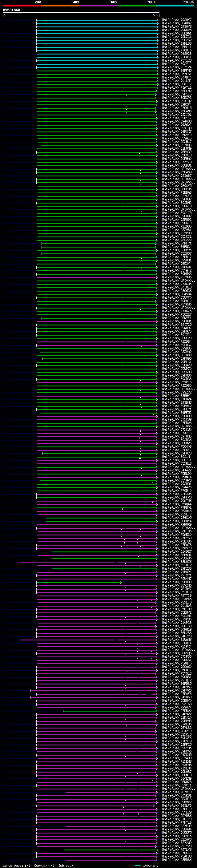The image size is (197, 868).
Task: Open hit UniRef100_Q84WA7
Action: [176, 23]
